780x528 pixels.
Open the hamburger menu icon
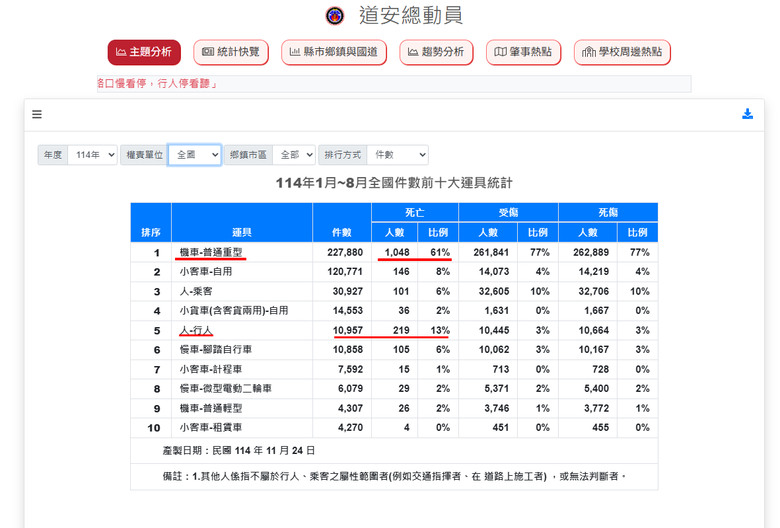click(37, 114)
